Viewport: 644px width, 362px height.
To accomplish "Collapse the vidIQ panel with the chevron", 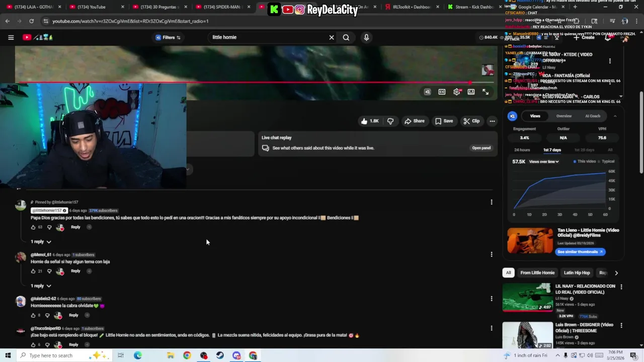I will point(615,116).
